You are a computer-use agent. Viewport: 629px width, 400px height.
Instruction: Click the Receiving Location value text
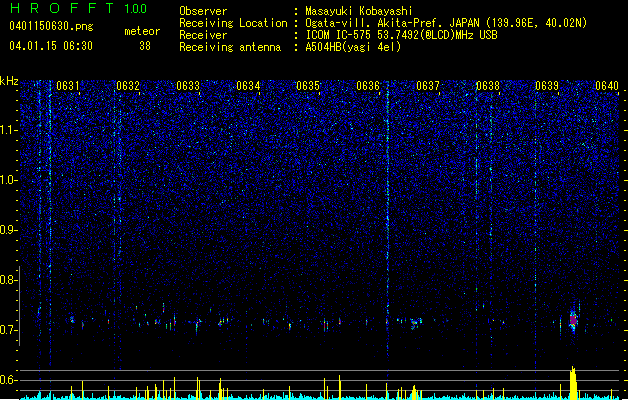pyautogui.click(x=446, y=23)
